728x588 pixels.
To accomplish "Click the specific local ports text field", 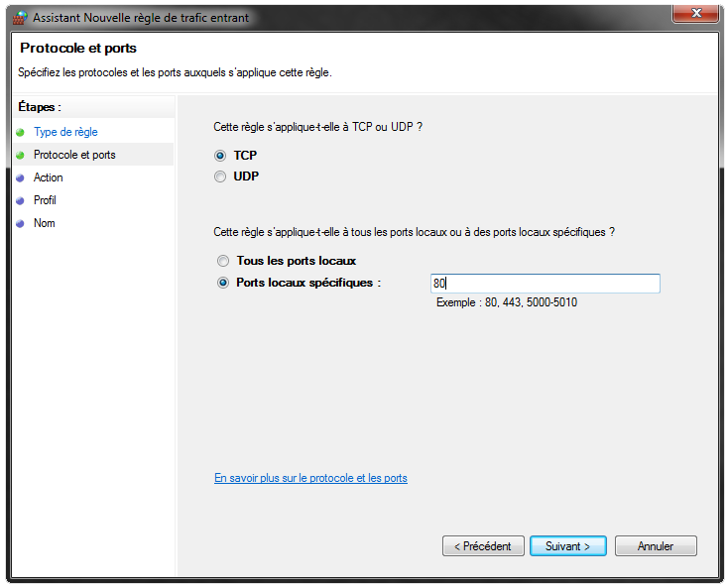I will 546,284.
